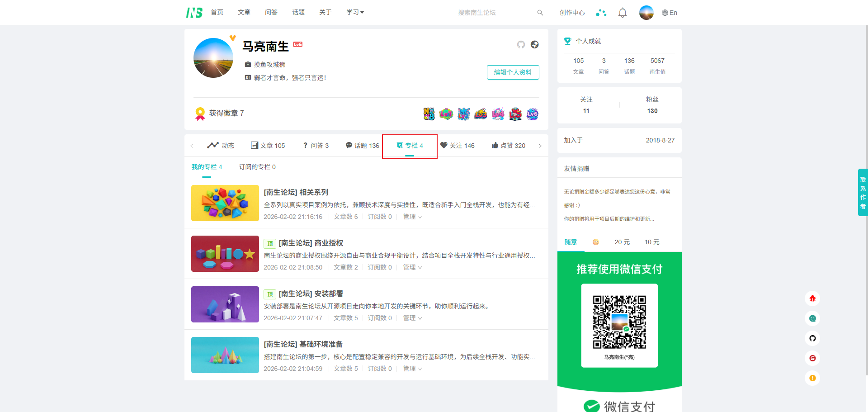
Task: Open the website globe icon in profile card
Action: pos(534,44)
